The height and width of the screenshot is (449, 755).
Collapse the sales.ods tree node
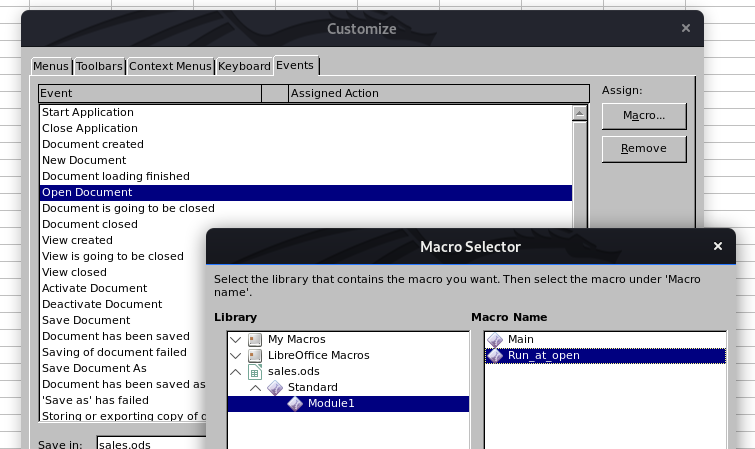pos(236,372)
